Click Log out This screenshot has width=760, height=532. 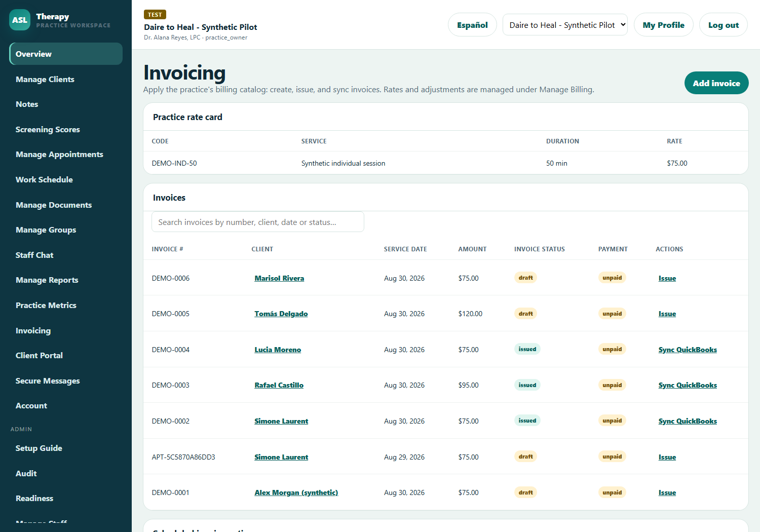coord(723,25)
